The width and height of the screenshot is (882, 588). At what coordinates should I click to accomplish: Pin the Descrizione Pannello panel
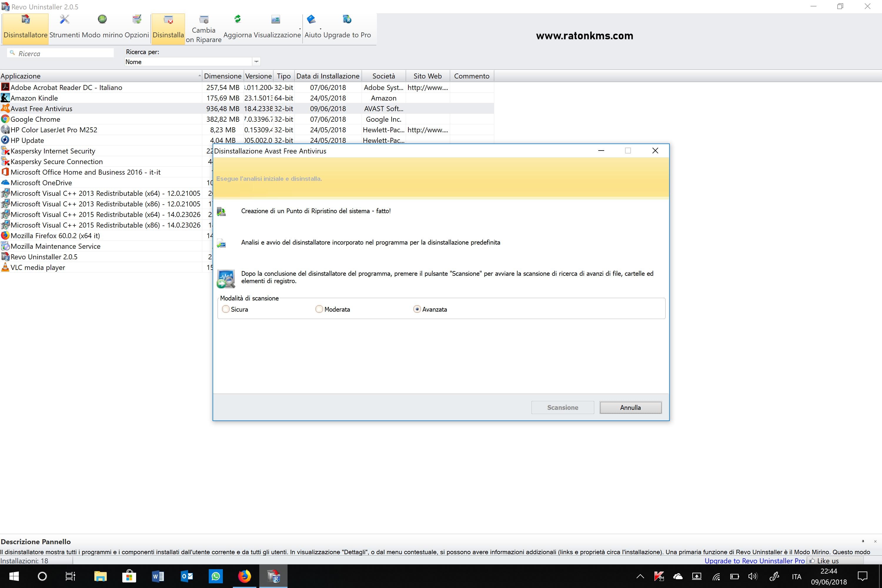tap(863, 541)
